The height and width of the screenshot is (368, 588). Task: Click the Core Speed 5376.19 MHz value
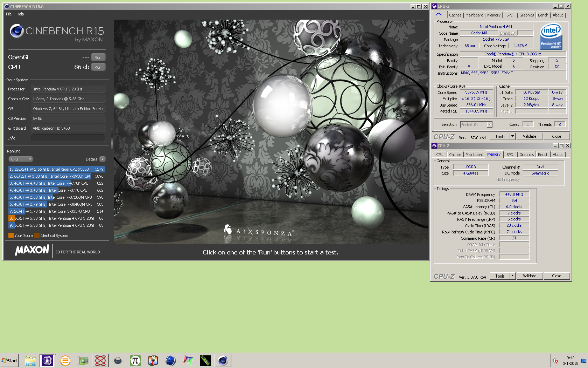tap(476, 93)
